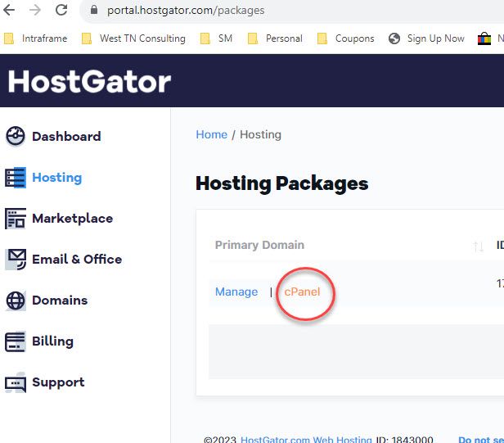Click the shopping bag bookmark icon
This screenshot has width=504, height=443.
(484, 39)
